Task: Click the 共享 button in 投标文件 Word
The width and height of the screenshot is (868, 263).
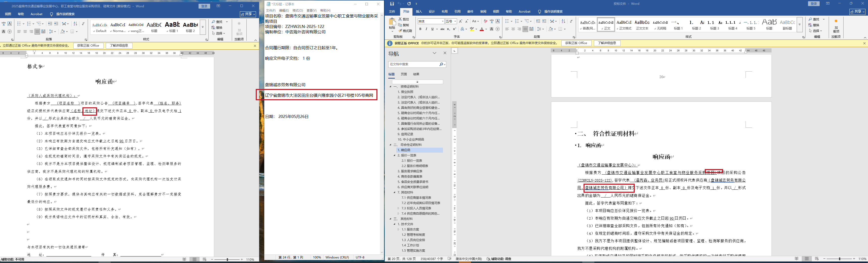Action: [x=858, y=11]
